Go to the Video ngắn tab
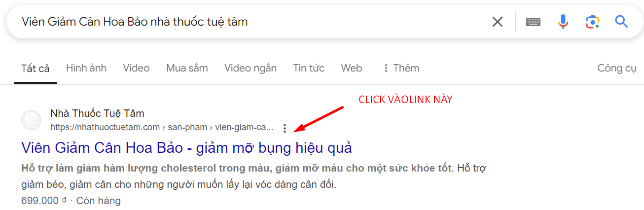644x210 pixels. point(250,68)
